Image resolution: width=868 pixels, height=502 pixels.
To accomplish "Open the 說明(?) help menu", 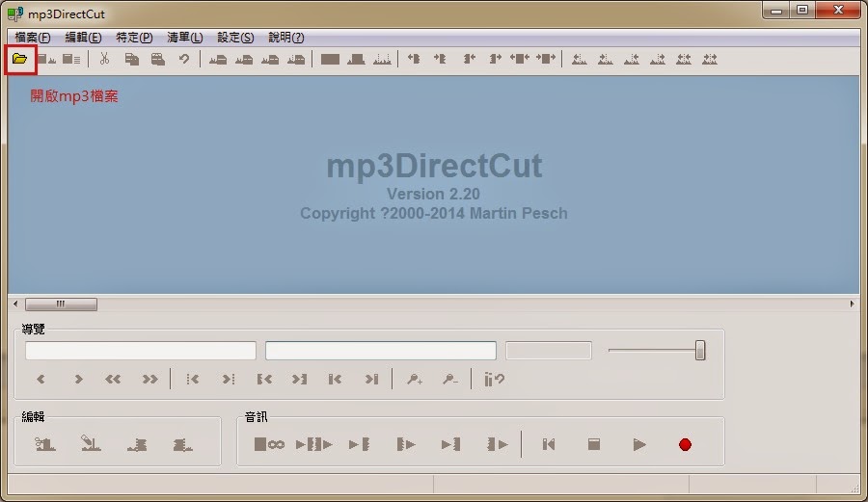I will (286, 38).
